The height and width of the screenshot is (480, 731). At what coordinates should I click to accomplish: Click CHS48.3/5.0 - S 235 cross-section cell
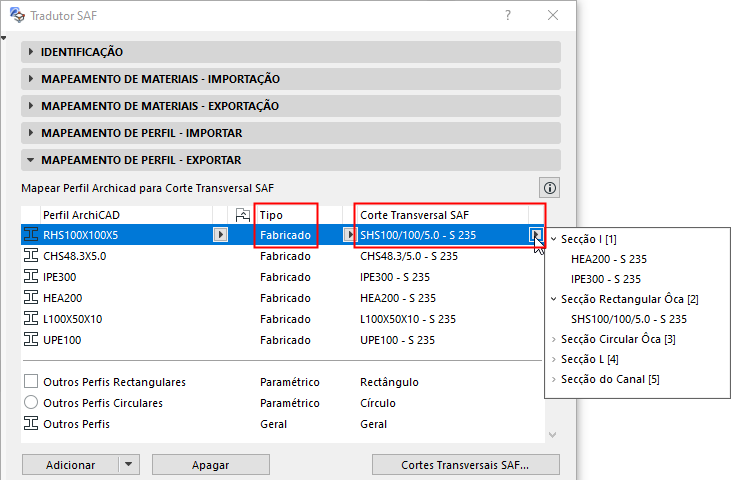pos(409,256)
